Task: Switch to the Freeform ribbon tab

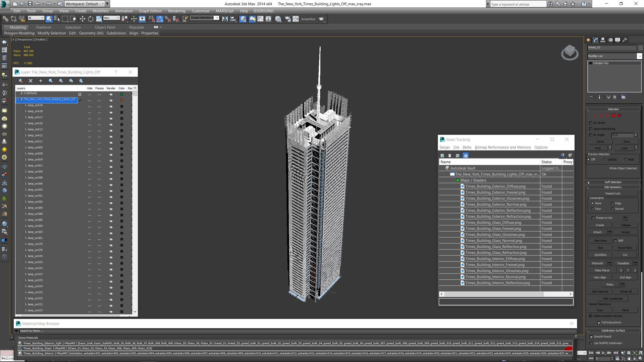Action: [x=44, y=27]
